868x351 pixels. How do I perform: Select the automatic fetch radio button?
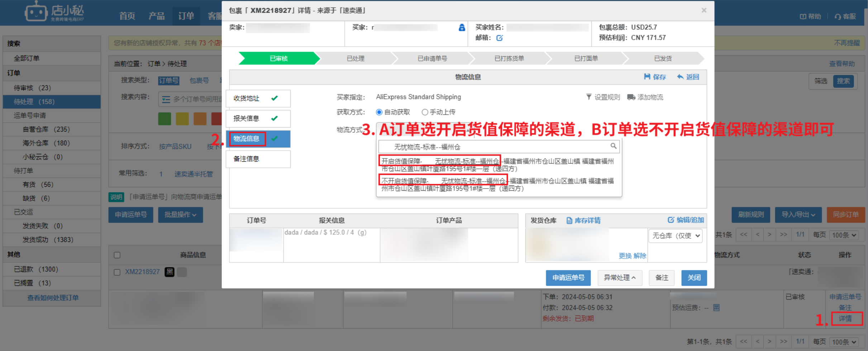[x=379, y=112]
